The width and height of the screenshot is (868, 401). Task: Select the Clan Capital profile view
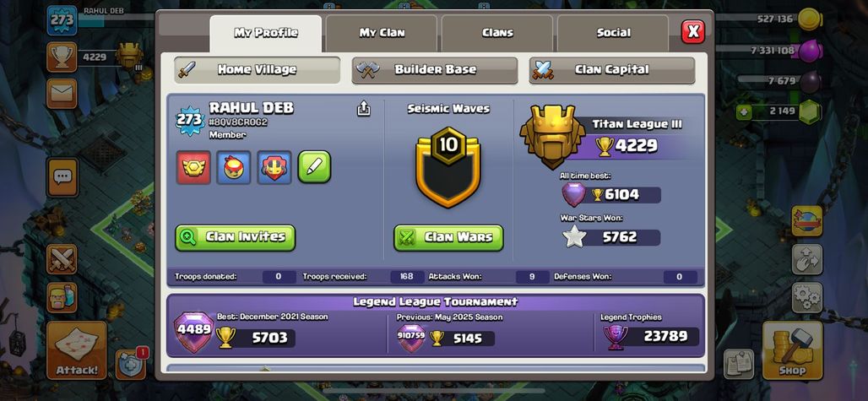(611, 70)
